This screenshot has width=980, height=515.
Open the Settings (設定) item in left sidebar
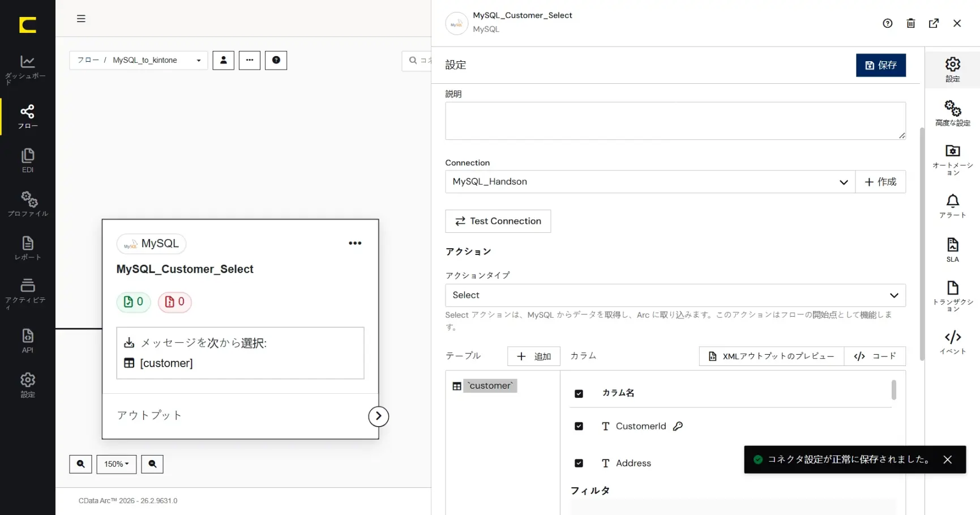click(x=27, y=385)
